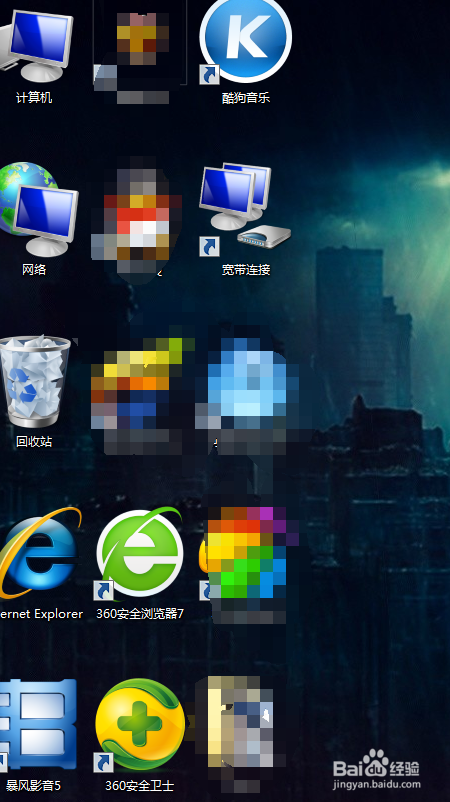Image resolution: width=450 pixels, height=802 pixels.
Task: Click the 360安全卫士 label text
Action: (140, 785)
